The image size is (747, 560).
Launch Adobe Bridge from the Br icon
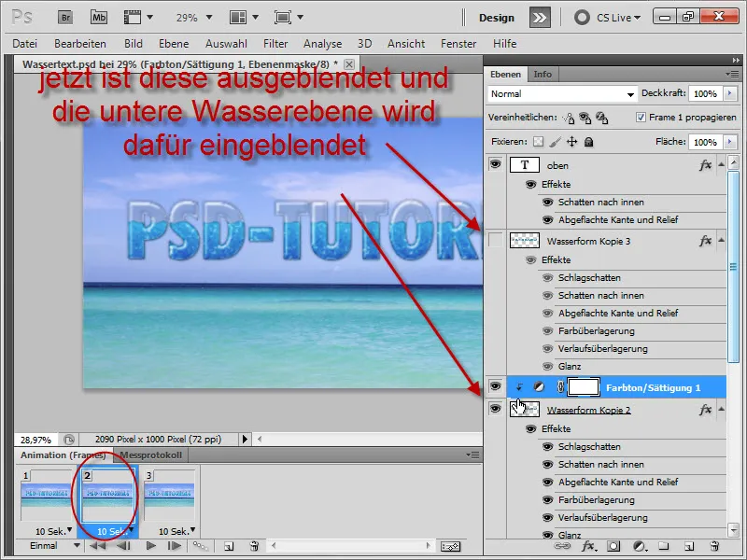65,18
